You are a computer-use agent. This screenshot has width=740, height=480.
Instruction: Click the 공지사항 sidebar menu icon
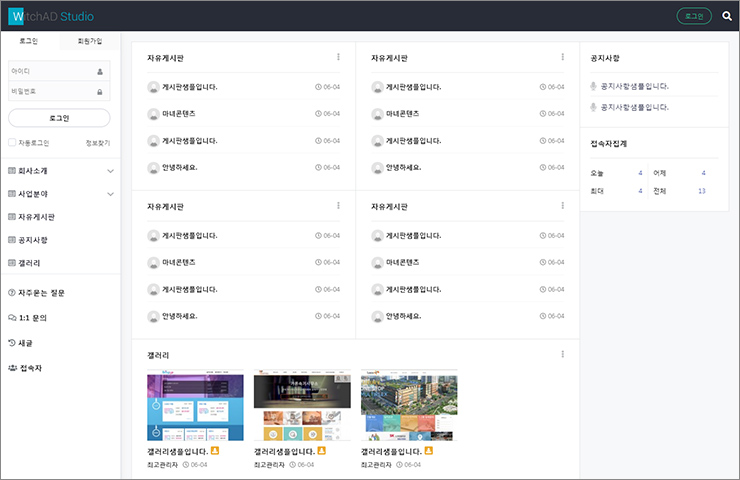click(x=12, y=240)
